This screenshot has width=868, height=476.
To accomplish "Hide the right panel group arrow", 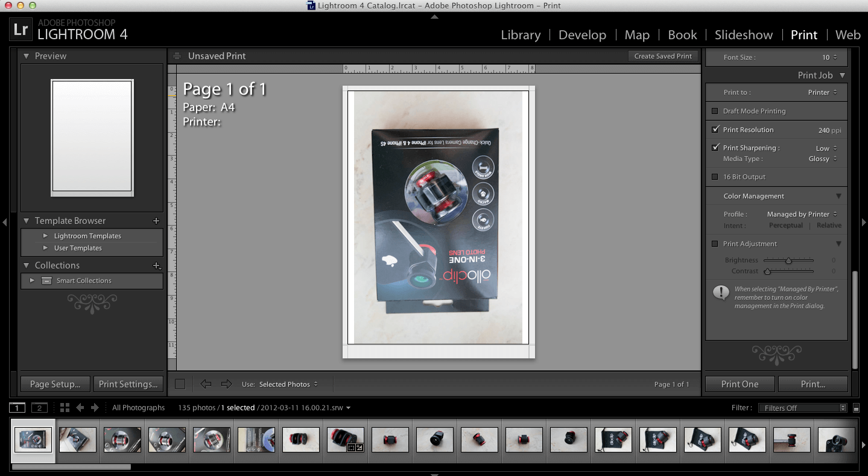I will (863, 222).
